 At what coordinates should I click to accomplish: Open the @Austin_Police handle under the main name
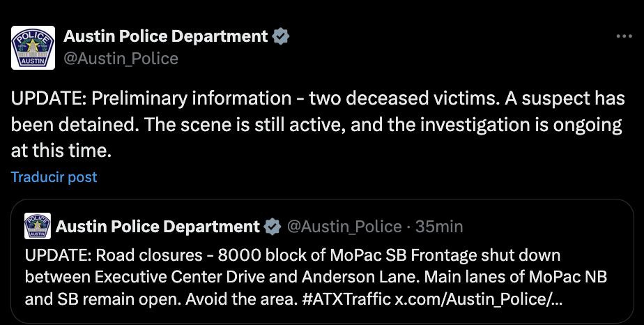click(x=121, y=59)
